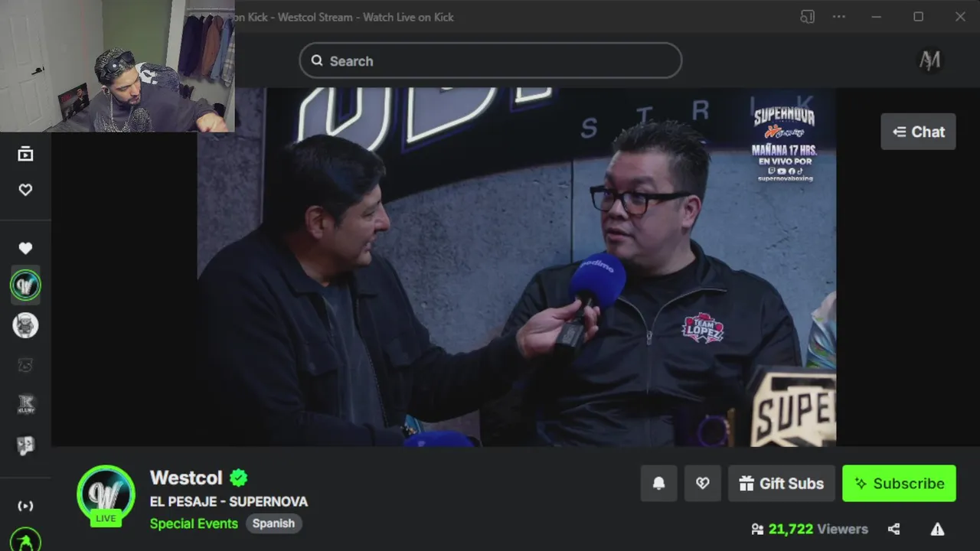The image size is (980, 551).
Task: Open the Special Events category link
Action: (194, 523)
